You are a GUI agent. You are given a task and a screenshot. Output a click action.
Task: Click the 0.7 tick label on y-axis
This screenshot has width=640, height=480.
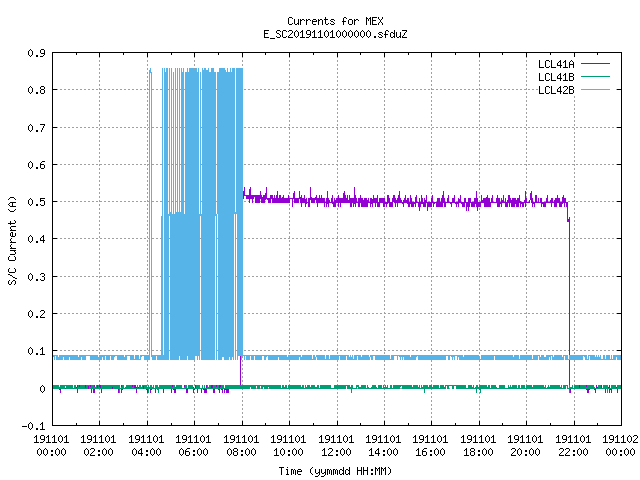pos(36,128)
